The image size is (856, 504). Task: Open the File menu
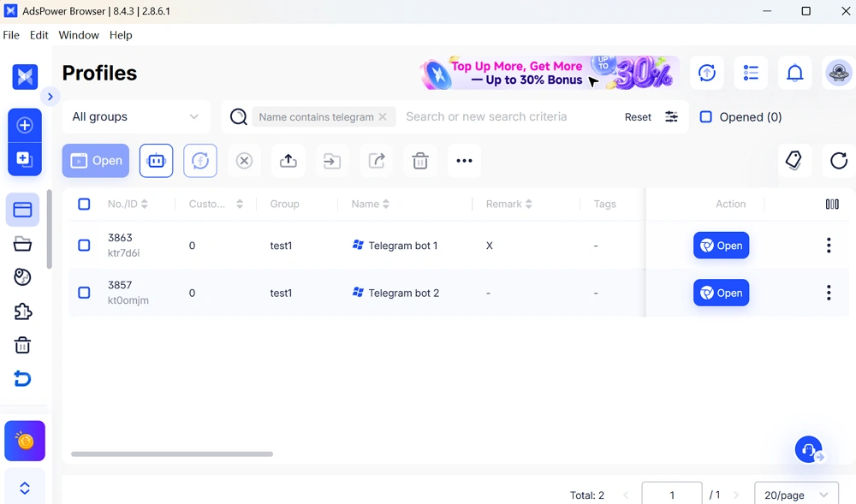coord(11,35)
